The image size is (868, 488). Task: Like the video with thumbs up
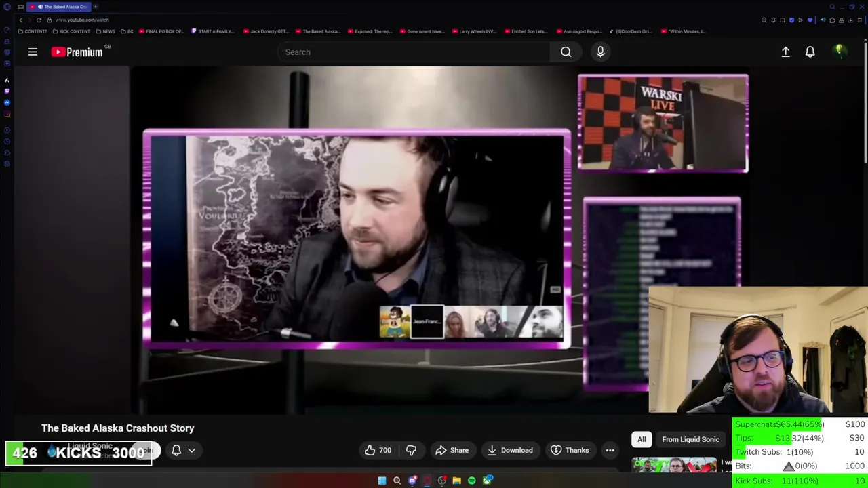point(378,450)
